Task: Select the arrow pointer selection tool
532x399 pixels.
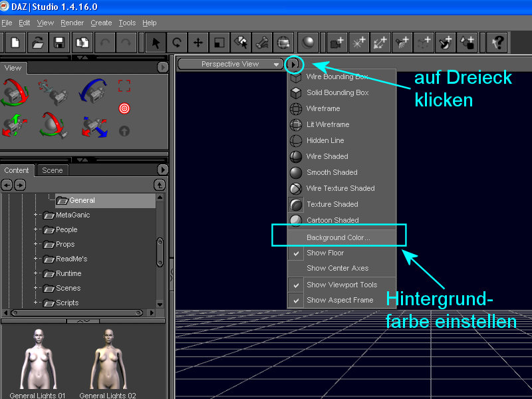Action: coord(156,43)
